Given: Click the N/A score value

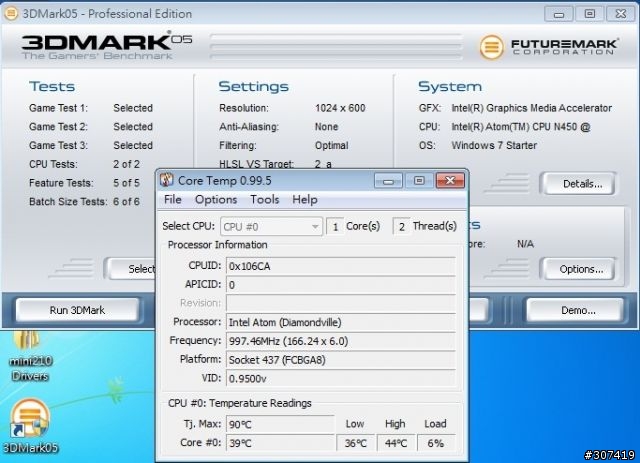Looking at the screenshot, I should click(x=525, y=244).
